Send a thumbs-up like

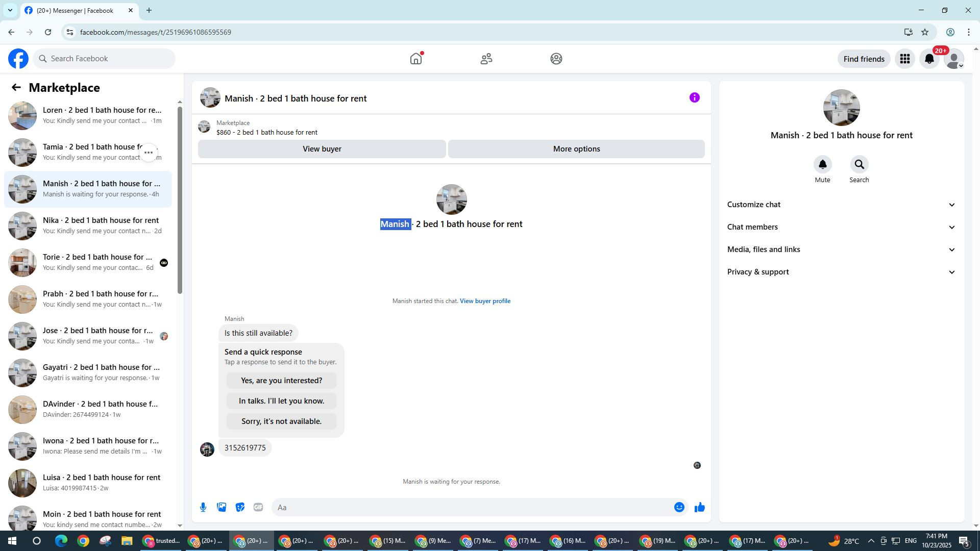point(699,507)
